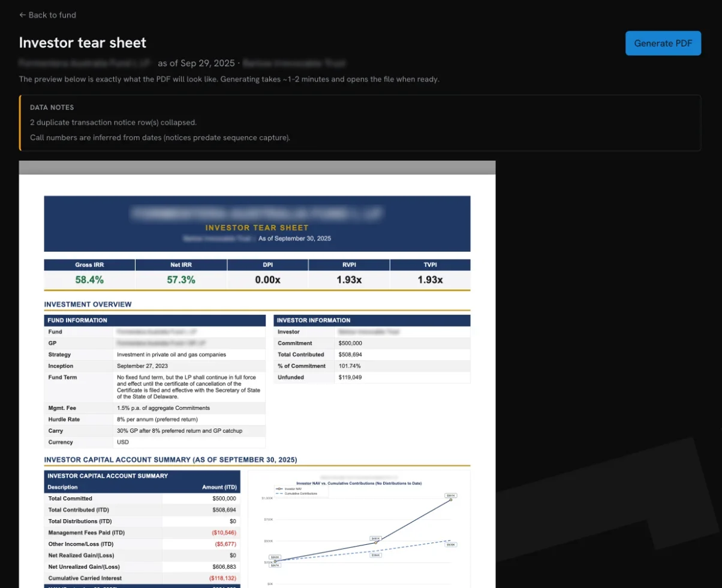
Task: Select the 'Investor tear sheet' heading
Action: point(83,43)
